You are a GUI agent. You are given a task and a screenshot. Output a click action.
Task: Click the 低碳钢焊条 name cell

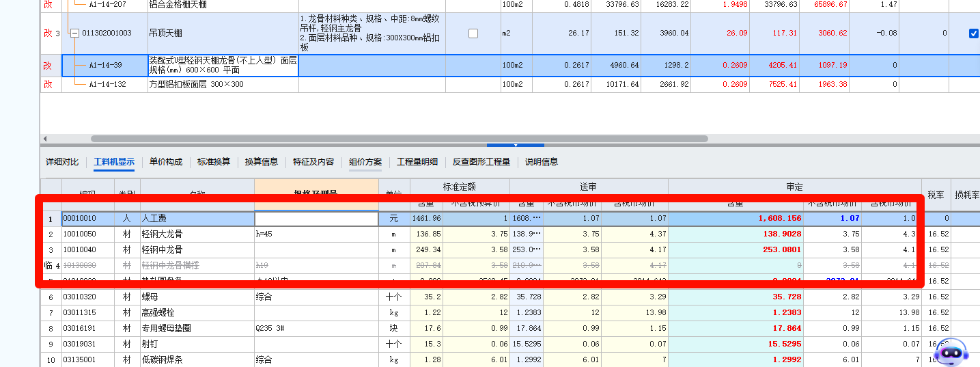(x=197, y=359)
